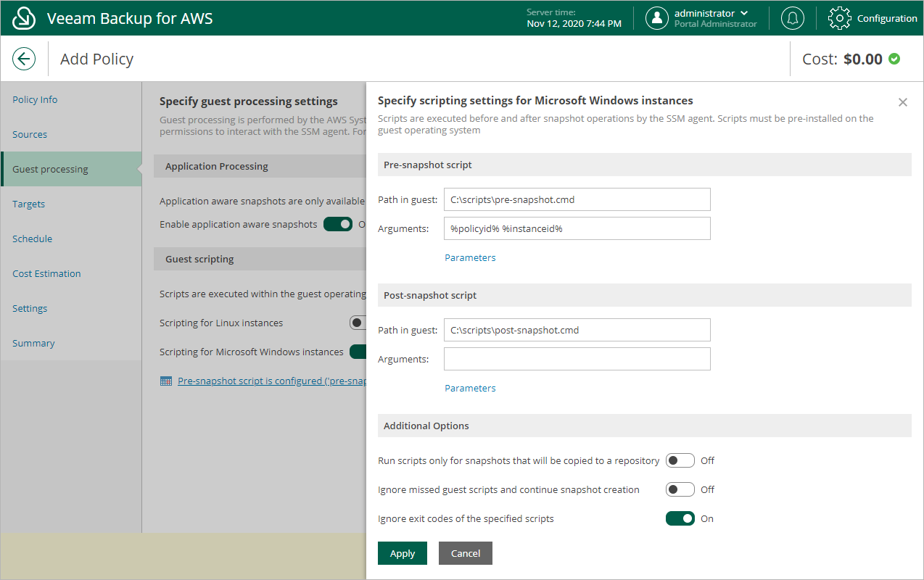Click the Veeam Backup logo icon

point(24,18)
